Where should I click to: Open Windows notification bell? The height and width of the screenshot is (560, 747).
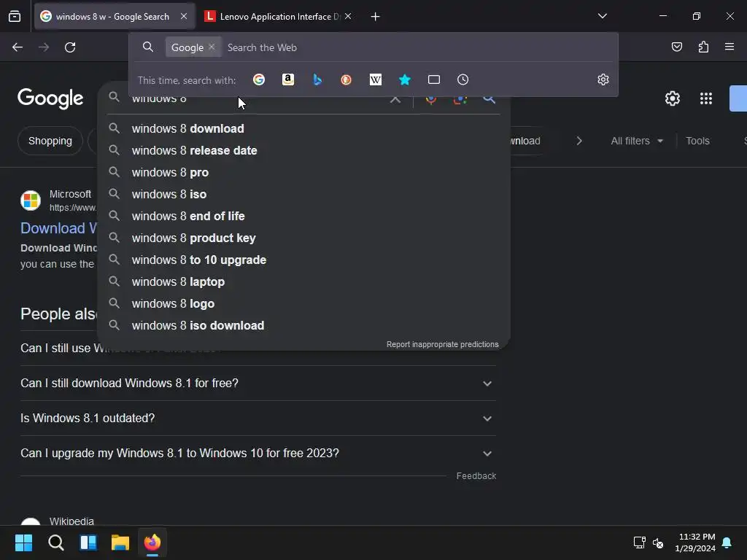727,542
